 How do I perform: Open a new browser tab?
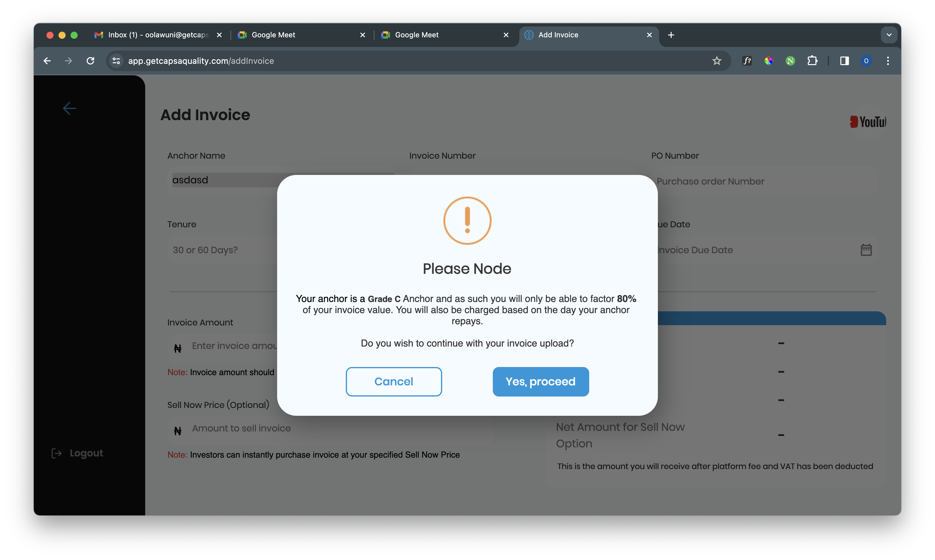click(x=671, y=35)
